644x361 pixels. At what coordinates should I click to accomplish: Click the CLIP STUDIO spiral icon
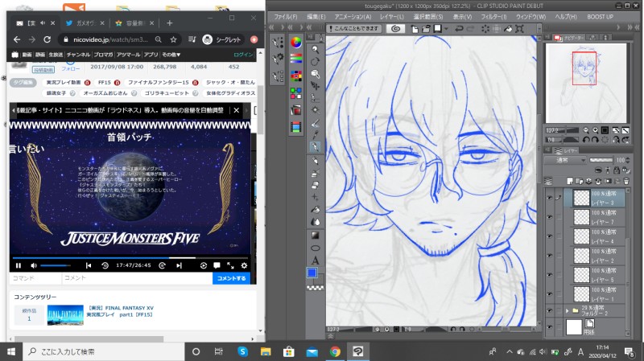[395, 29]
